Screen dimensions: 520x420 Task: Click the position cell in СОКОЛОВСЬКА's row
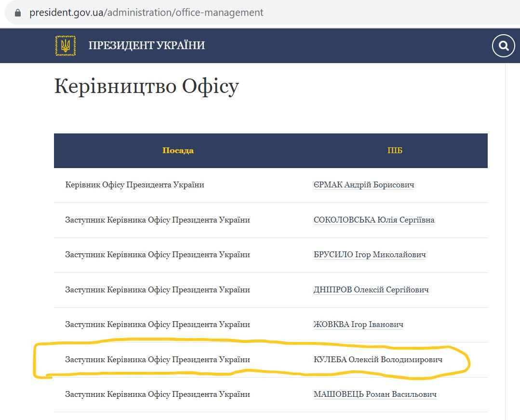tap(158, 220)
